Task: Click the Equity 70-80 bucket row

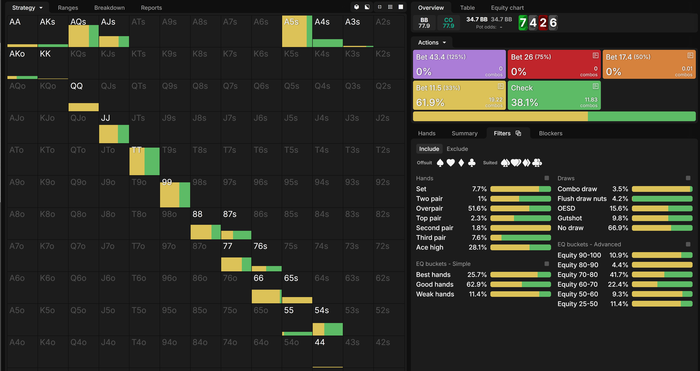Action: (625, 275)
